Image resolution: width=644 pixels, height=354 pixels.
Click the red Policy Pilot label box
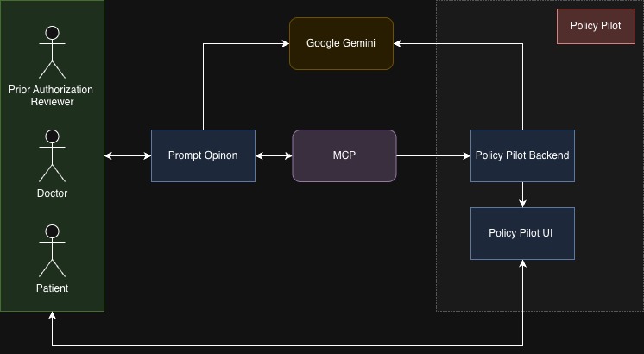pos(596,26)
